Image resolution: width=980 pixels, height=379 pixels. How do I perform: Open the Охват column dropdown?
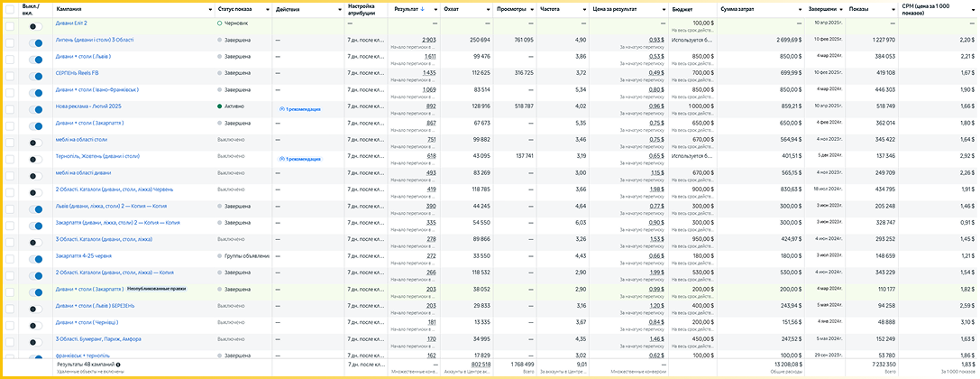488,9
